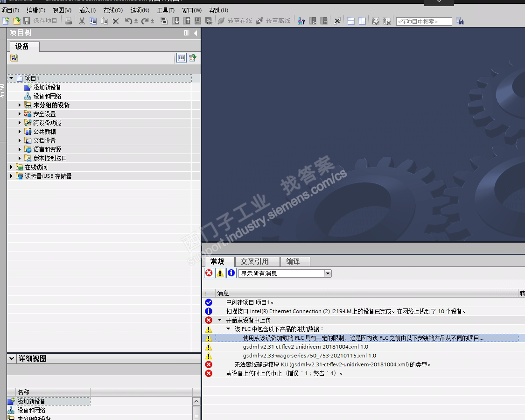The height and width of the screenshot is (420, 525).
Task: Click the cut scissors icon
Action: pyautogui.click(x=82, y=21)
